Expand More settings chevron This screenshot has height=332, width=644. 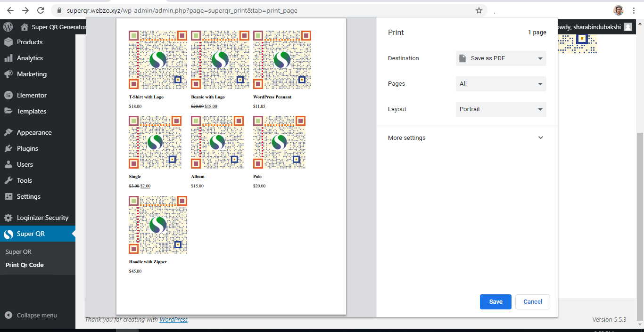coord(541,138)
